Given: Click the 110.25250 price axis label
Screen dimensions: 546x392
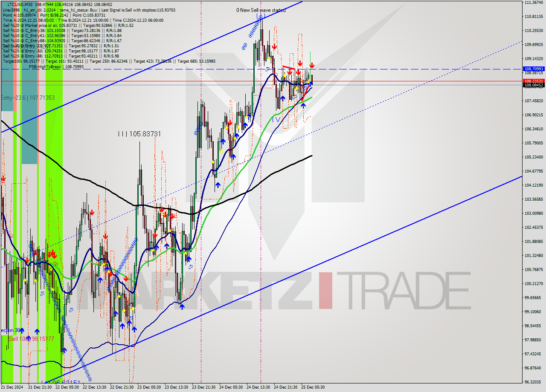Looking at the screenshot, I should coord(534,30).
